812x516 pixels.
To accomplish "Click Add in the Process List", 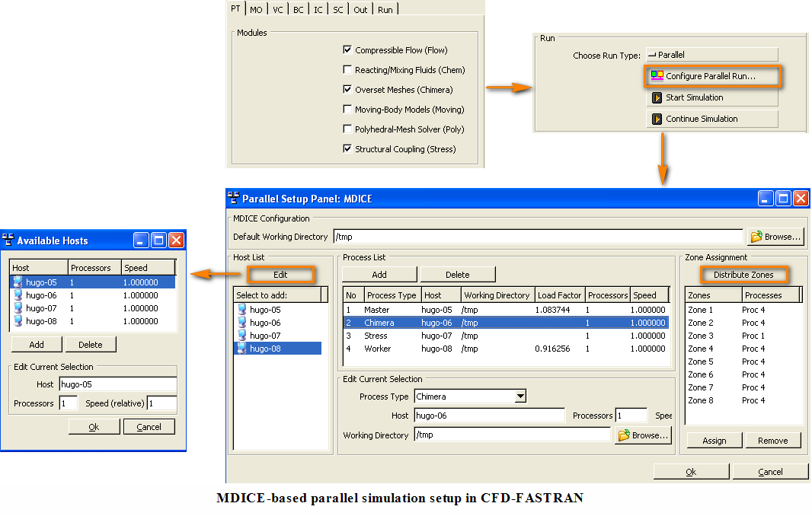I will tap(379, 274).
